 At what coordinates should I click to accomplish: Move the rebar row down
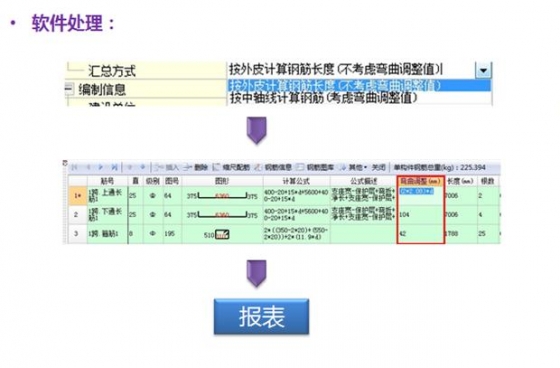click(x=142, y=167)
